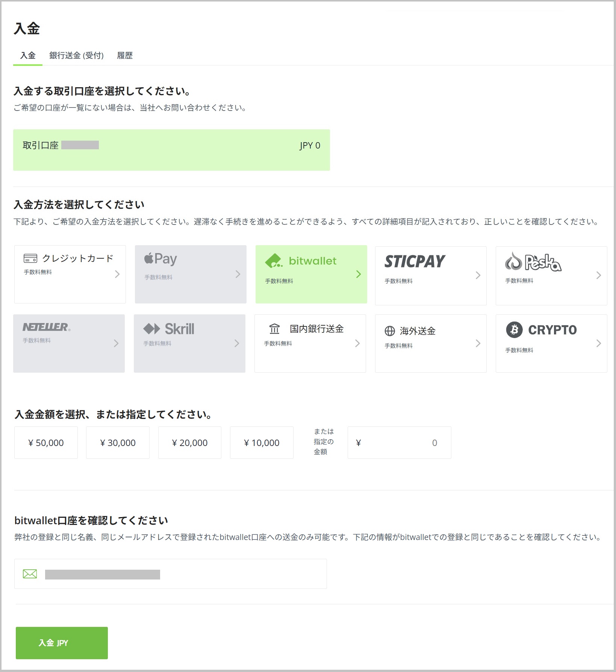This screenshot has height=672, width=616.
Task: Expand the STICPAY option chevron arrow
Action: click(x=478, y=275)
